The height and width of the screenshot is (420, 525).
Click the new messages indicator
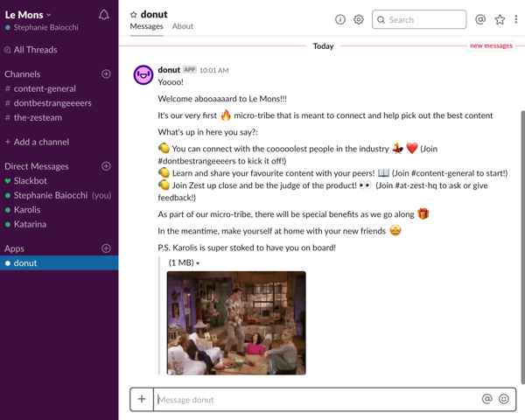click(491, 45)
